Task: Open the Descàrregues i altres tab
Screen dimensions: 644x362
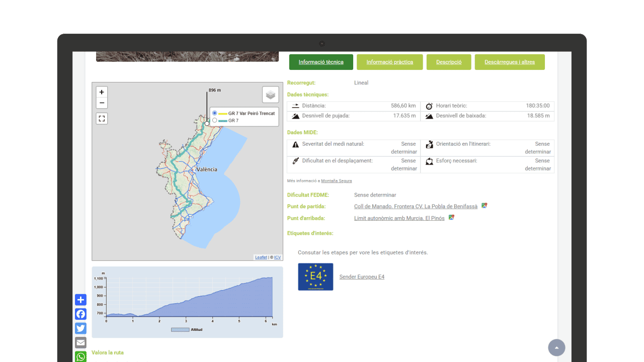Action: coord(509,62)
